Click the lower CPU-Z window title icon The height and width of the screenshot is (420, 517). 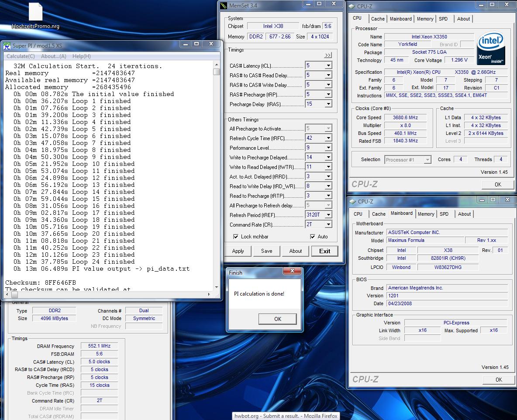[x=352, y=201]
